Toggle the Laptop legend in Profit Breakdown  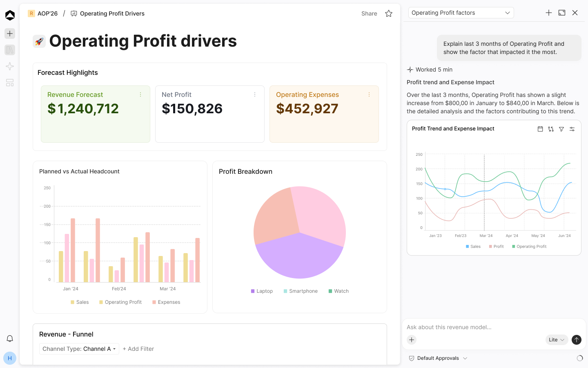[x=262, y=291]
